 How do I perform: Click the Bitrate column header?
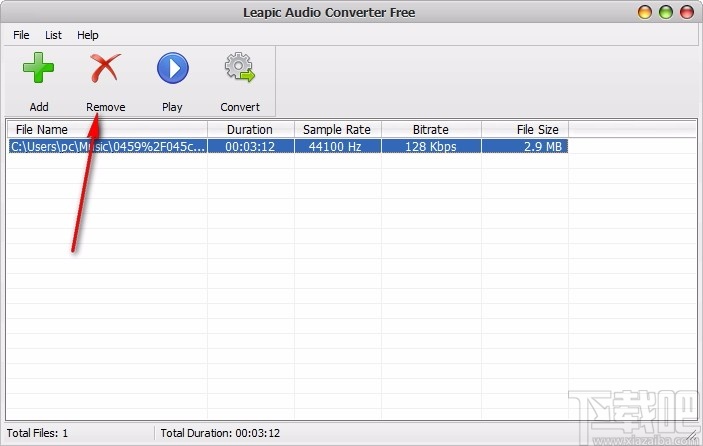pyautogui.click(x=431, y=130)
